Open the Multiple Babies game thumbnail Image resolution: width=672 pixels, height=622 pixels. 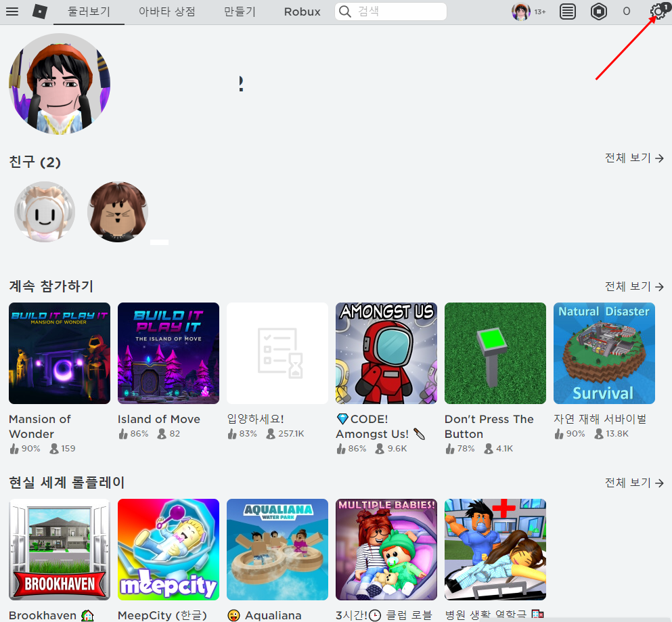click(386, 550)
